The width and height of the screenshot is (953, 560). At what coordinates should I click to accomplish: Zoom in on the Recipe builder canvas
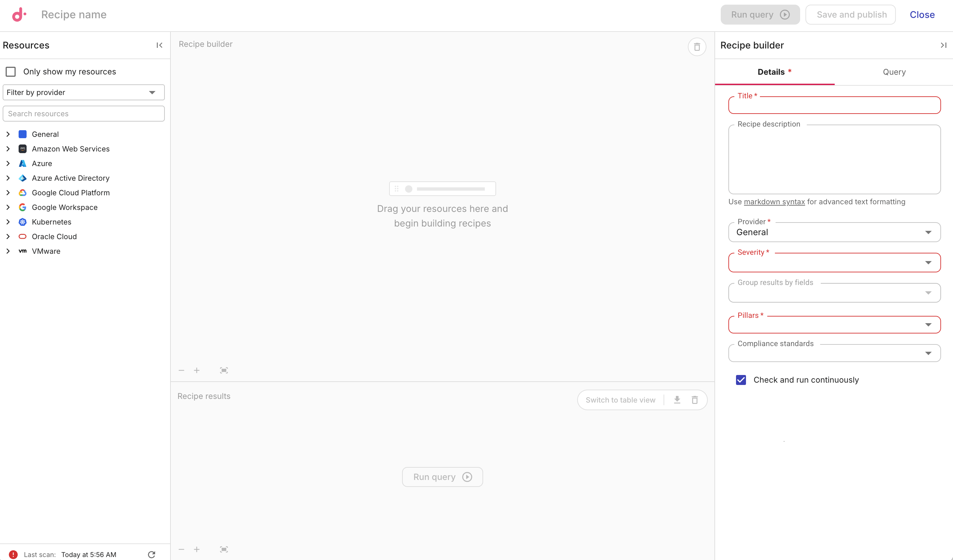click(197, 370)
